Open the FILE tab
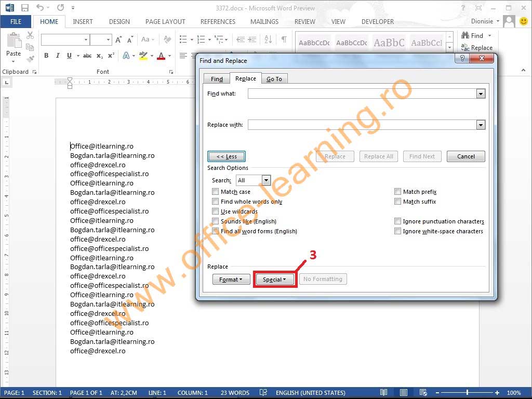Screen dimensions: 532x399 tap(16, 21)
